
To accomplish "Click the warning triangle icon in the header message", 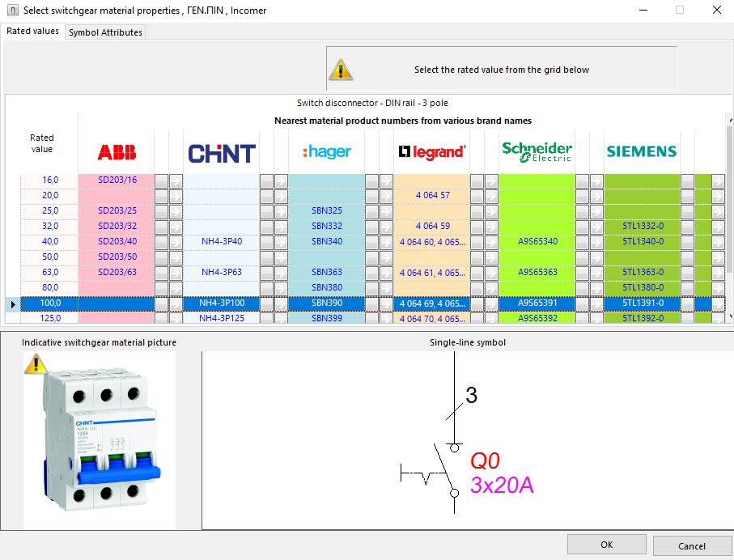I will tap(341, 69).
